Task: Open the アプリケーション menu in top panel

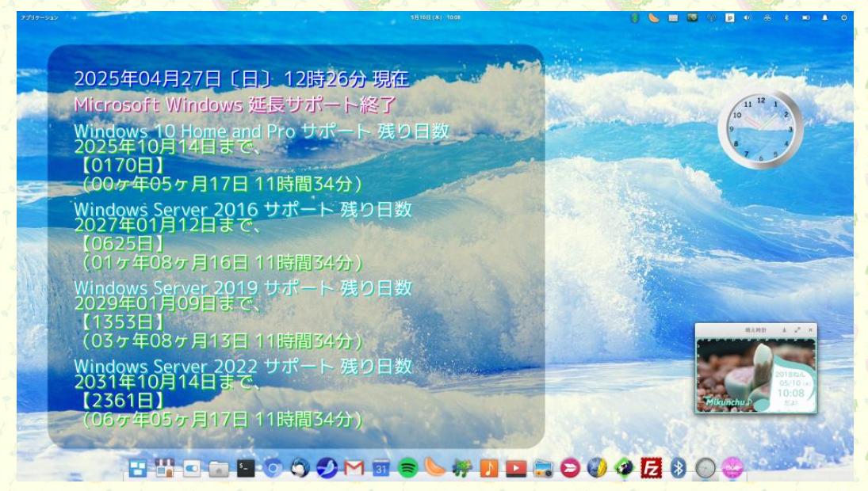Action: (40, 17)
